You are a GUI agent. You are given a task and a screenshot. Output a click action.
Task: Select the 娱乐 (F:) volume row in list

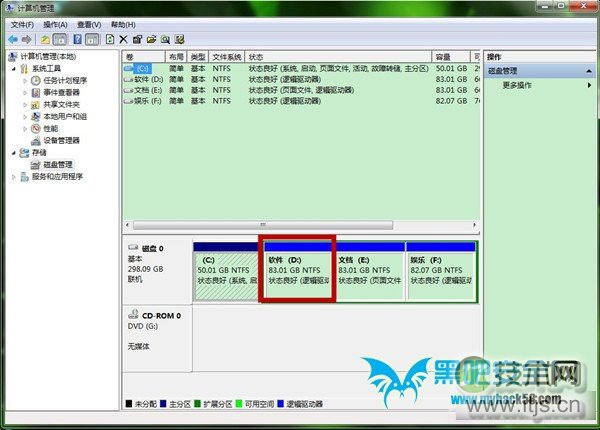tap(301, 101)
